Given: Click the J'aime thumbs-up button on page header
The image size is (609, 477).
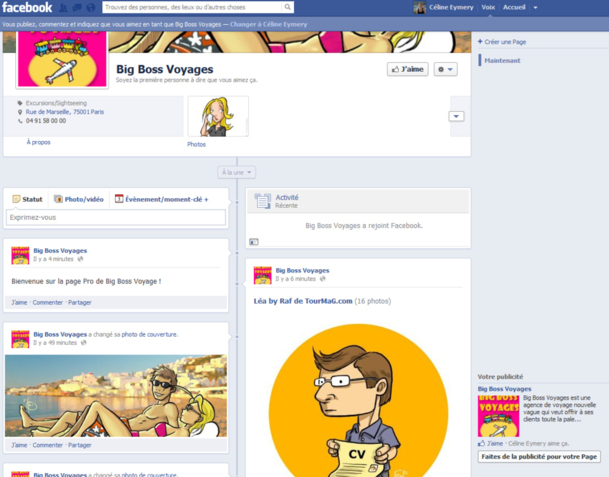Looking at the screenshot, I should click(407, 69).
